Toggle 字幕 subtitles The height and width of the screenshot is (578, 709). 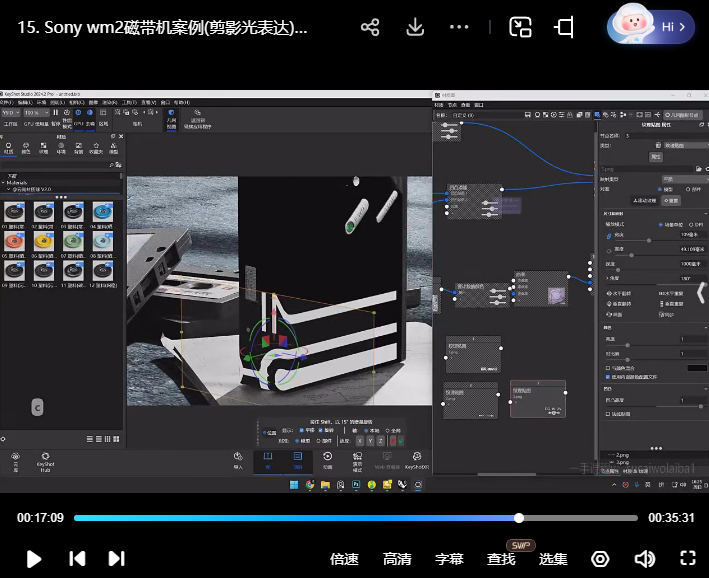[449, 559]
